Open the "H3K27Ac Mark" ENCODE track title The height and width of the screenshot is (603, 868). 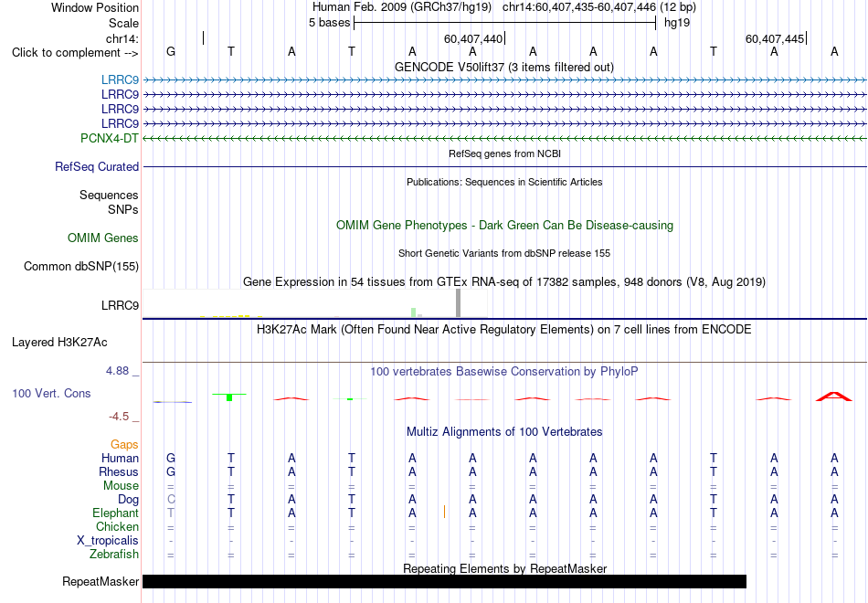(x=504, y=330)
